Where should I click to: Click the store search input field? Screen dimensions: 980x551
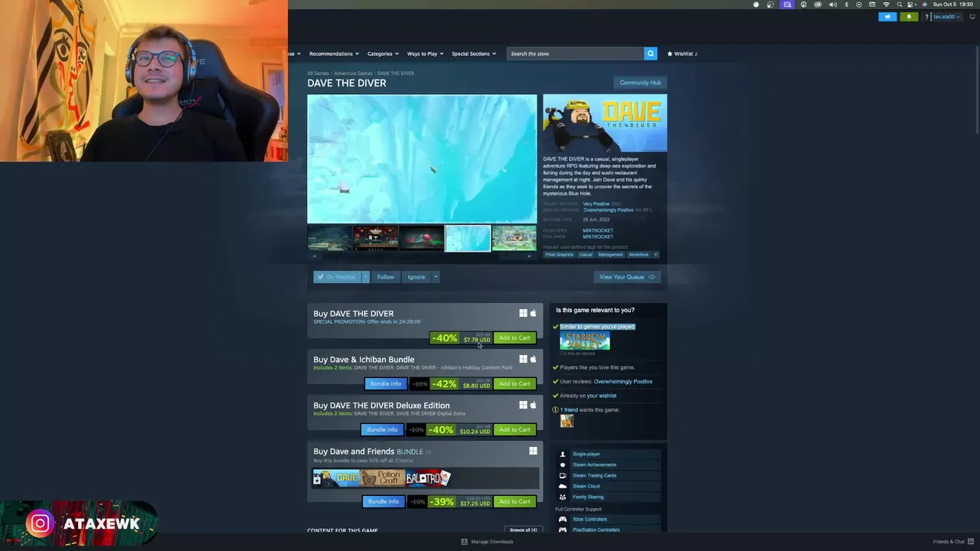point(576,54)
